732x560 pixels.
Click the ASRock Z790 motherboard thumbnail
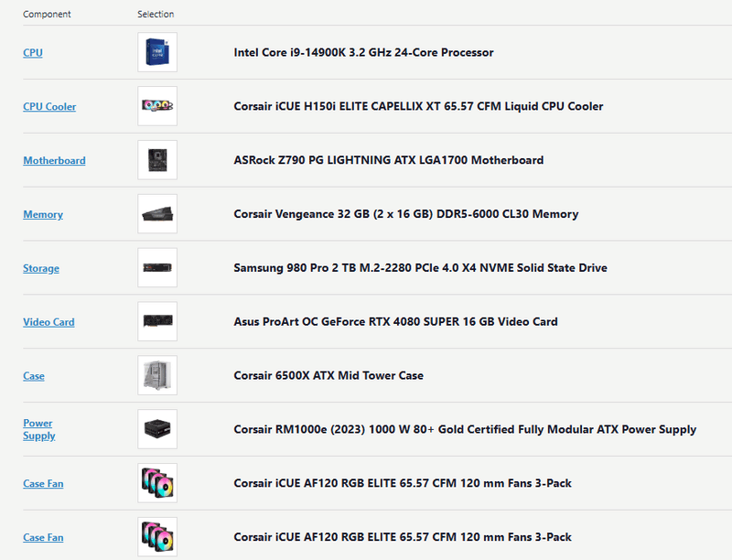pyautogui.click(x=156, y=160)
